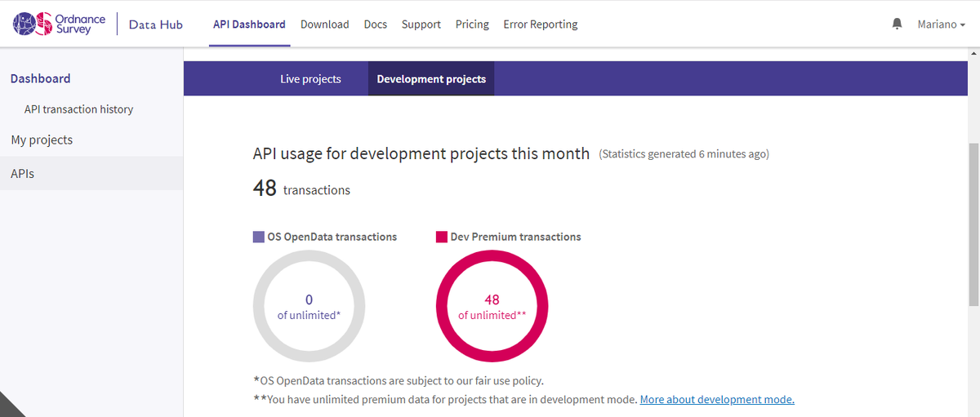
Task: Switch to the Live projects tab
Action: [x=310, y=79]
